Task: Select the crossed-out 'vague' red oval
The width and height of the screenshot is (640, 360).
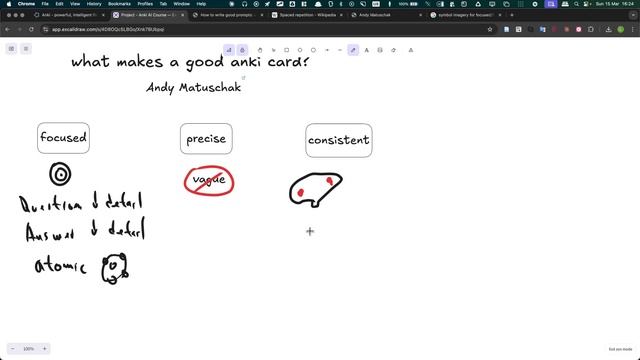Action: pos(209,180)
